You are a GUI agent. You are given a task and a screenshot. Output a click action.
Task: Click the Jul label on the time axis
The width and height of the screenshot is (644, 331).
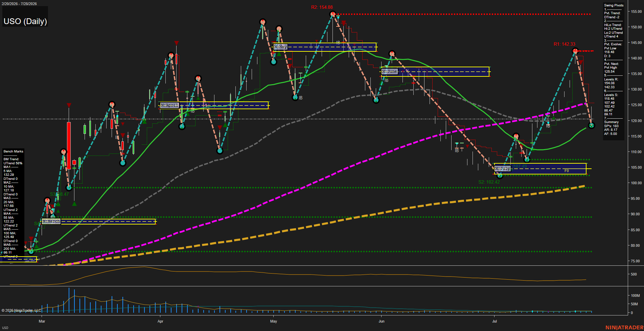pyautogui.click(x=495, y=321)
